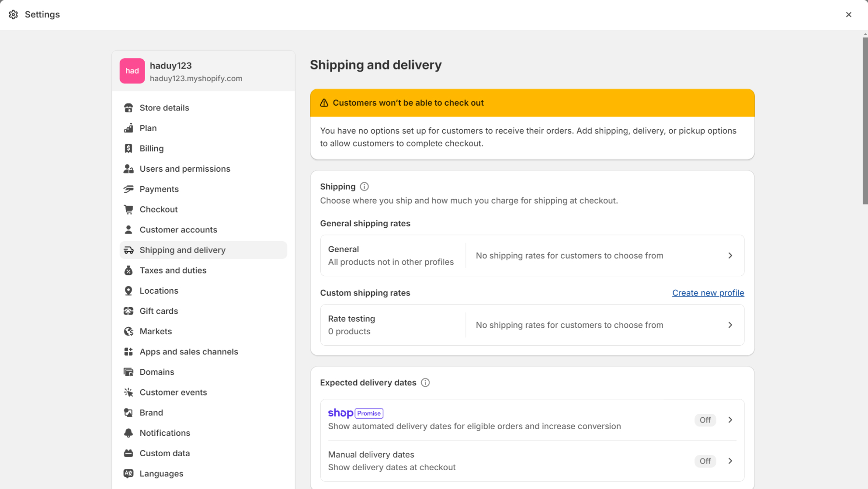Click the Taxes and duties icon

coord(128,271)
